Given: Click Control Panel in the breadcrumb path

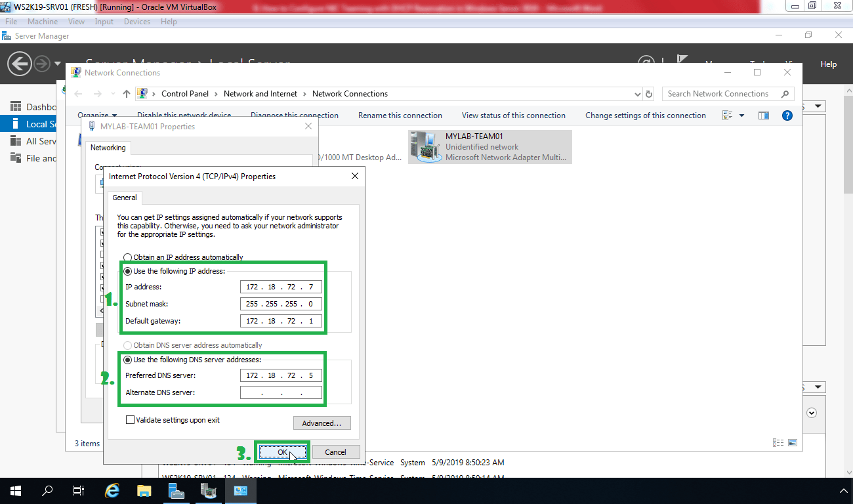Looking at the screenshot, I should click(185, 94).
